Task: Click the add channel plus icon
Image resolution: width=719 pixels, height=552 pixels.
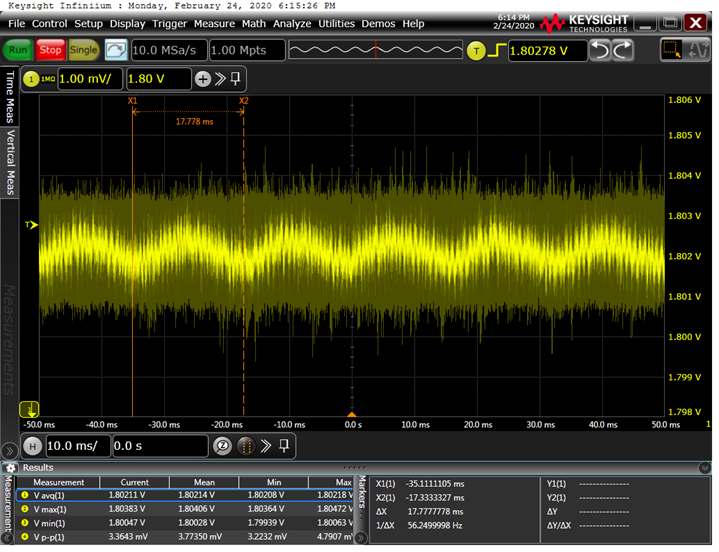Action: [x=203, y=79]
